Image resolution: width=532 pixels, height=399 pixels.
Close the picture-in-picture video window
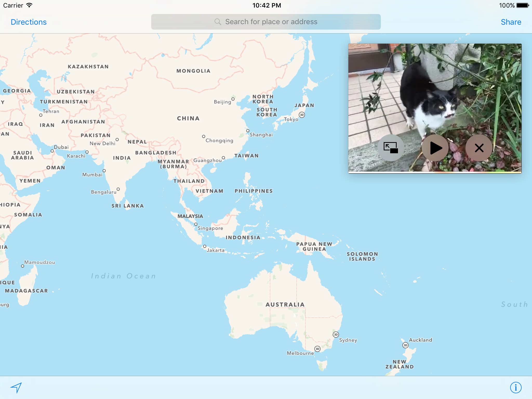(x=479, y=148)
